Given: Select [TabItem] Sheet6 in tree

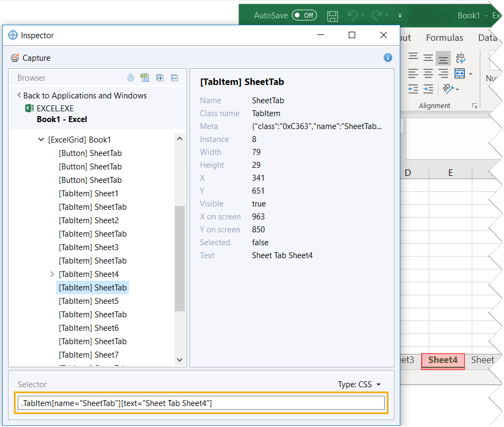Looking at the screenshot, I should [x=89, y=328].
